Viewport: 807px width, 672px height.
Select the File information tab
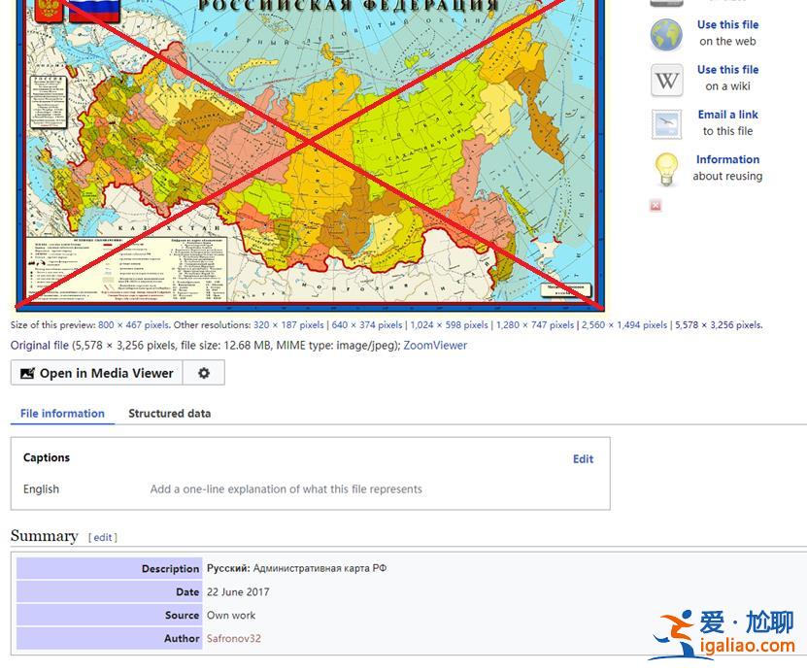point(62,414)
